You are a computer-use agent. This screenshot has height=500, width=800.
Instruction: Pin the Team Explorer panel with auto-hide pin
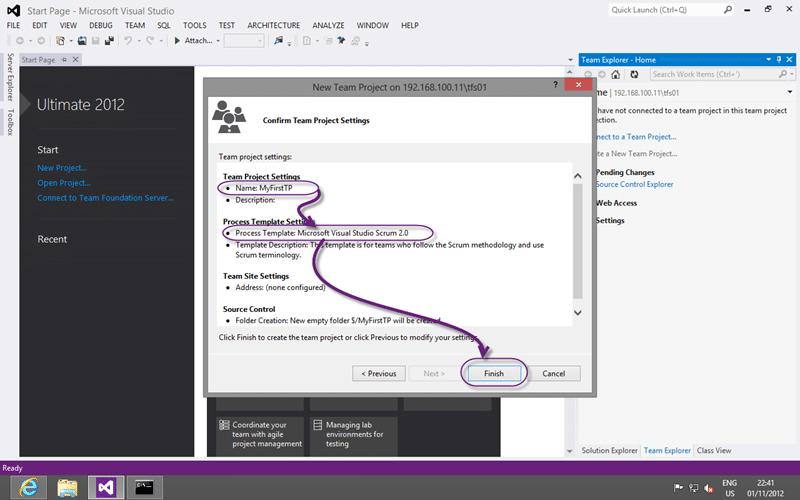click(779, 60)
